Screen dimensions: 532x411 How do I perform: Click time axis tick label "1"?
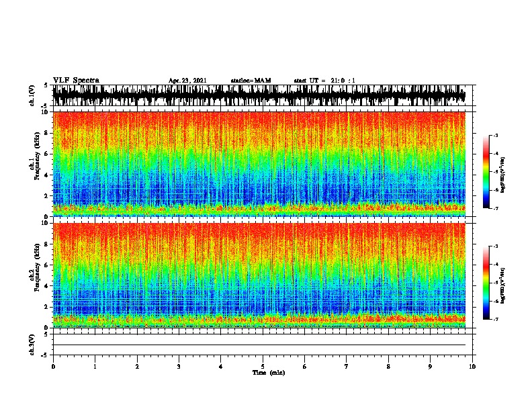coord(95,367)
